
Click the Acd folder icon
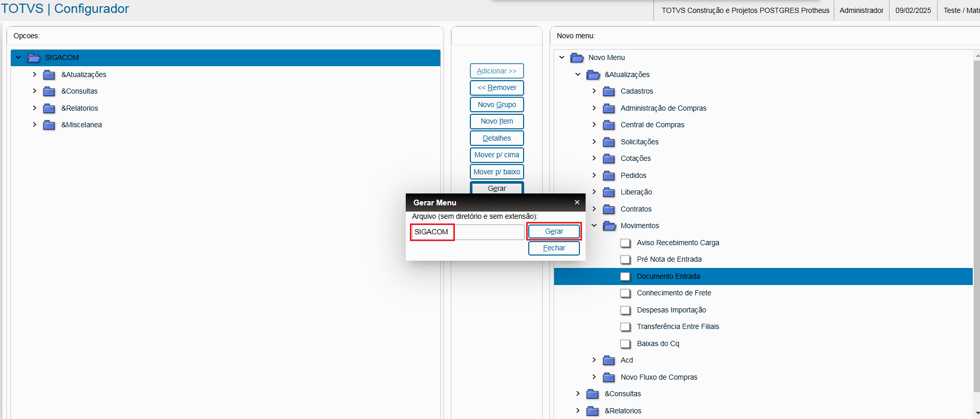[x=609, y=361]
